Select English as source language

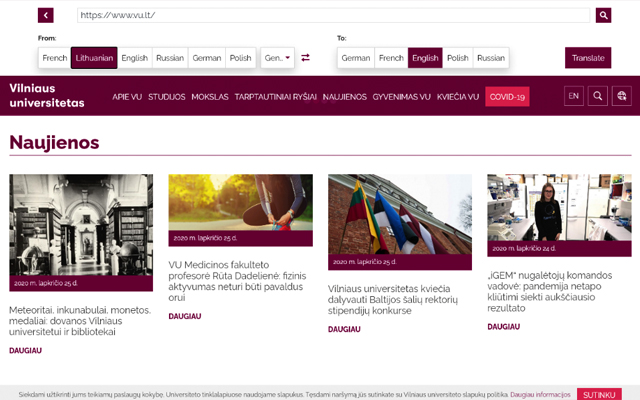coord(135,58)
